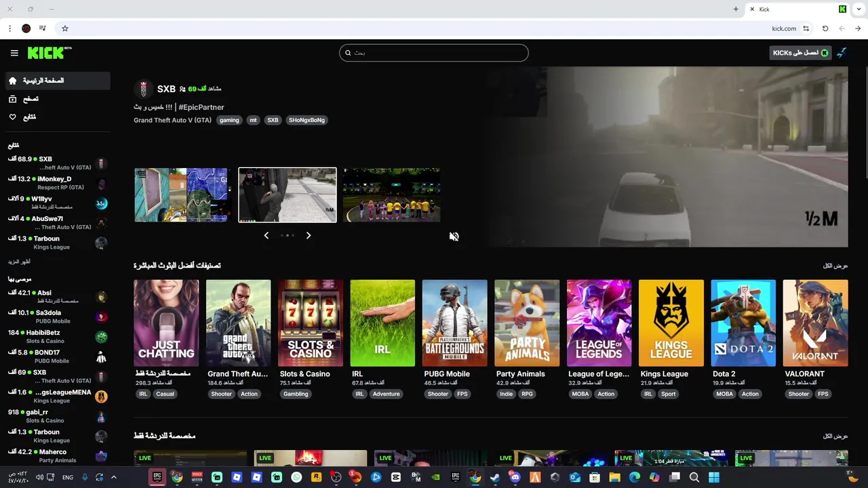
Task: Select the highlighted middle carousel thumbnail
Action: pyautogui.click(x=288, y=195)
